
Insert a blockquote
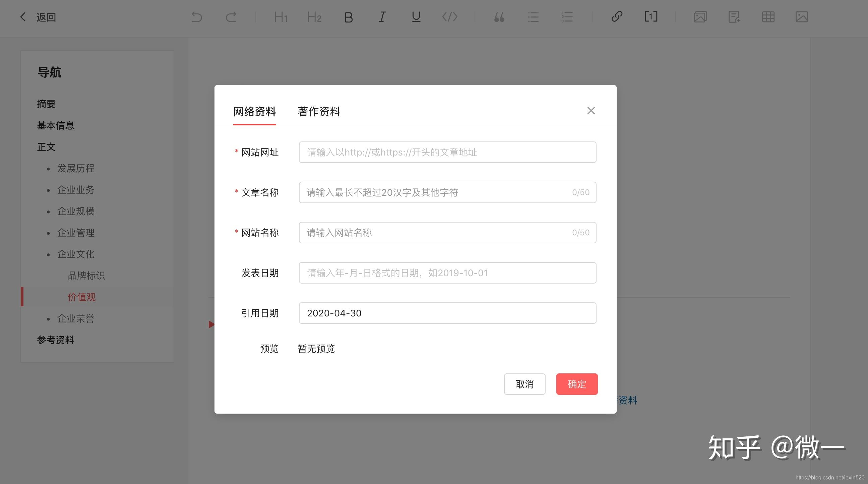coord(499,17)
